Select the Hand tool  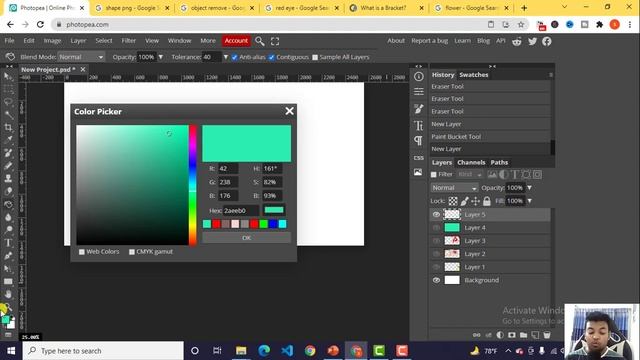[x=8, y=294]
